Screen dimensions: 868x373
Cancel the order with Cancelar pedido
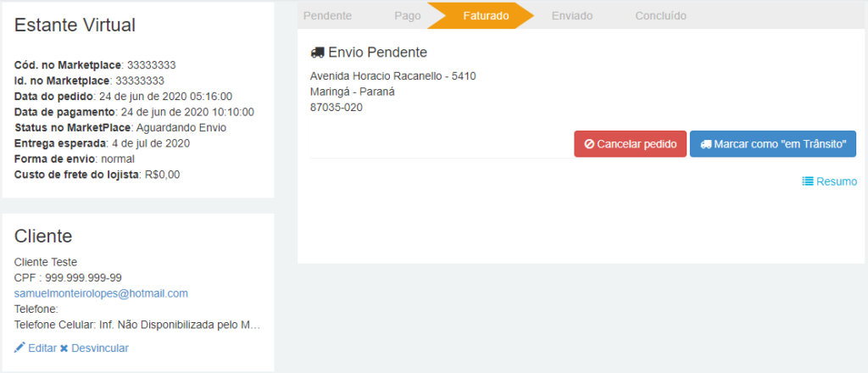tap(630, 144)
